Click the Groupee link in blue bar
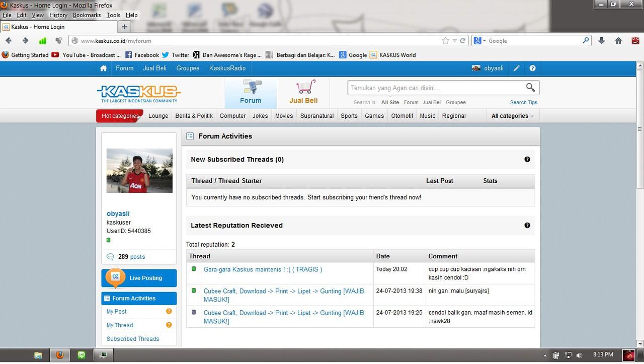644x364 pixels. (188, 68)
